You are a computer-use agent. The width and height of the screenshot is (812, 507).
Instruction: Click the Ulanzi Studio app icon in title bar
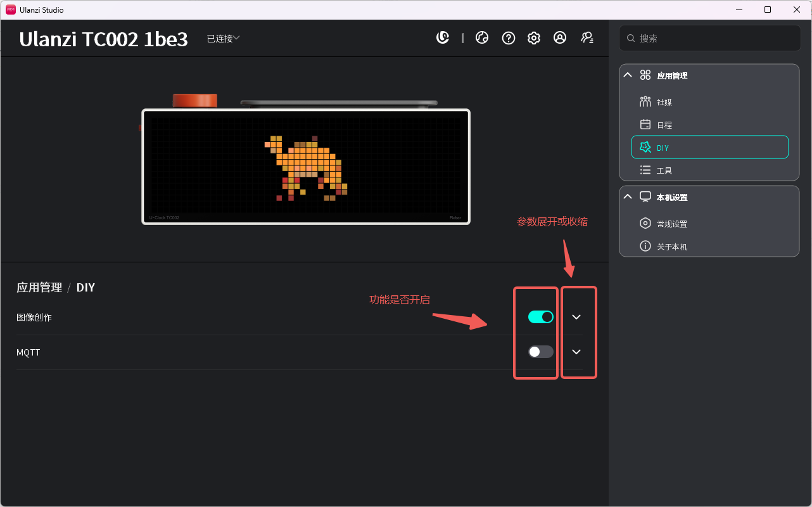(10, 10)
